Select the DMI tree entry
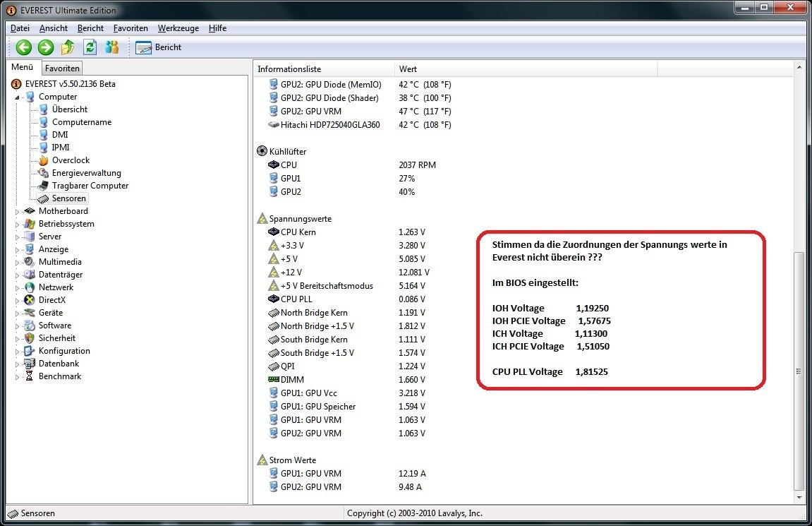The height and width of the screenshot is (526, 812). point(60,135)
